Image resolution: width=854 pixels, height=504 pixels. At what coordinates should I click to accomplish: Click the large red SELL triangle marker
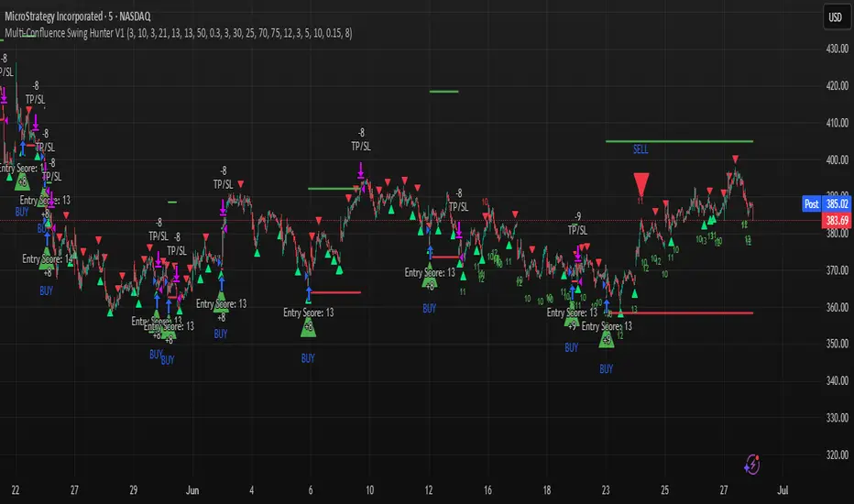pyautogui.click(x=641, y=184)
